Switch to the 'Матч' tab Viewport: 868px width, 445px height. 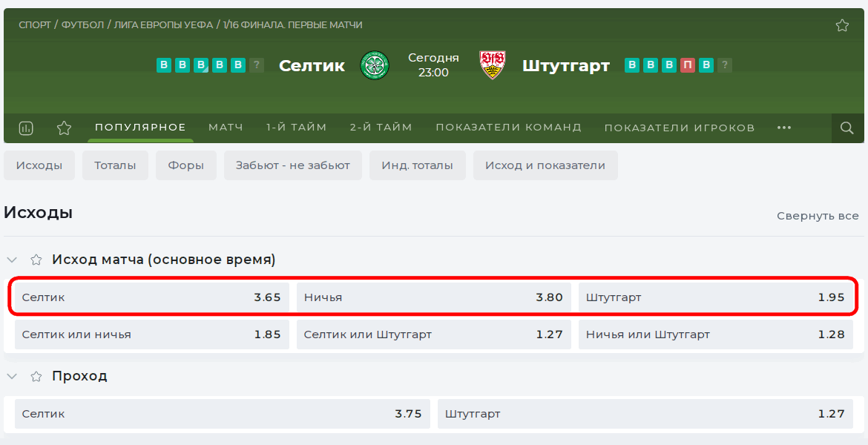click(x=226, y=128)
